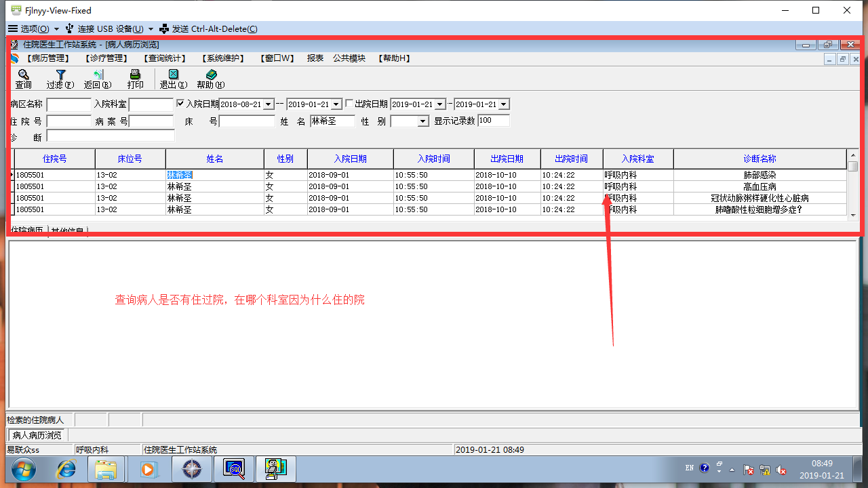Enable the 出院日期 checkbox
Viewport: 868px width, 488px height.
pyautogui.click(x=349, y=104)
